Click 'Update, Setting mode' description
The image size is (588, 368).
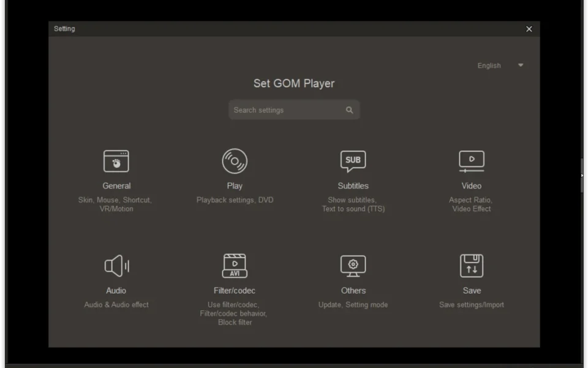[x=353, y=305]
